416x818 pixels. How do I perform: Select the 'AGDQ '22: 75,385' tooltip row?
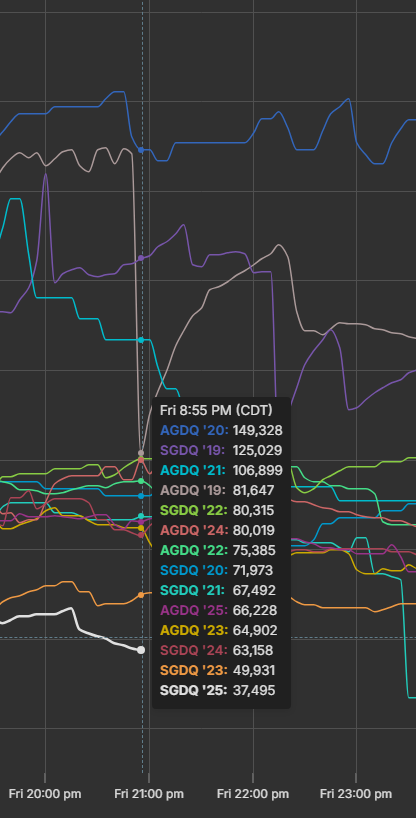click(x=217, y=550)
